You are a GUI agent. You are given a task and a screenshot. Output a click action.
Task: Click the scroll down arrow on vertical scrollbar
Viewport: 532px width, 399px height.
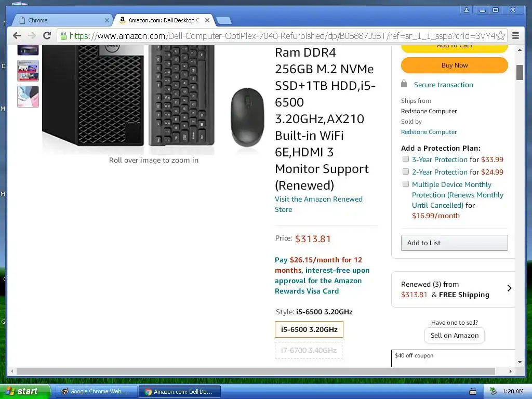point(520,362)
